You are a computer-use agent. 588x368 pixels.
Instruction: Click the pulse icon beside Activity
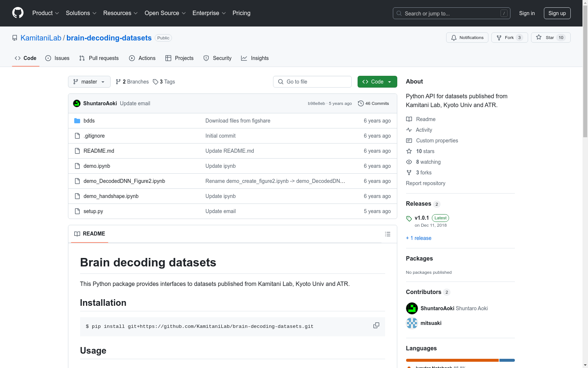coord(409,130)
